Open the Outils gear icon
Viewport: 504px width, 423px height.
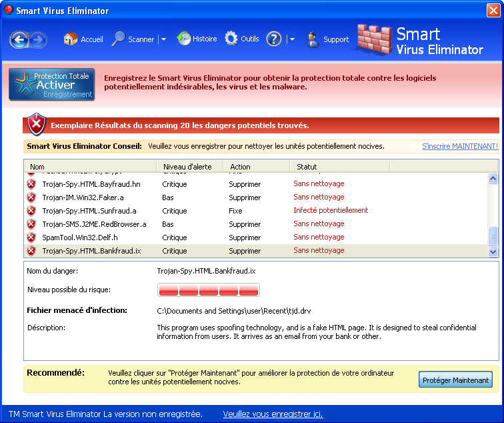click(x=231, y=39)
